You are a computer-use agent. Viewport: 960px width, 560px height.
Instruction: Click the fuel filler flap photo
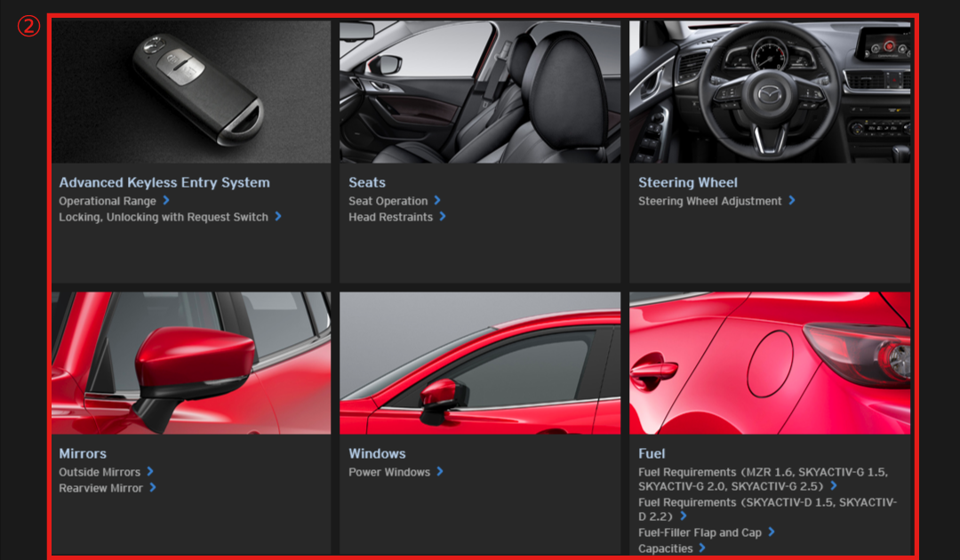coord(770,363)
